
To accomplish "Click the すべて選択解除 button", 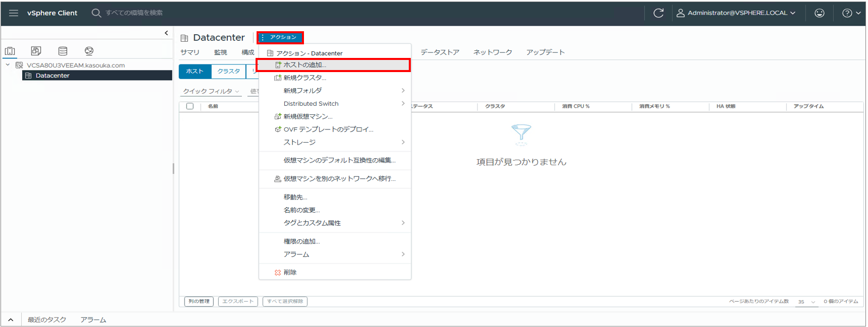I will coord(285,301).
